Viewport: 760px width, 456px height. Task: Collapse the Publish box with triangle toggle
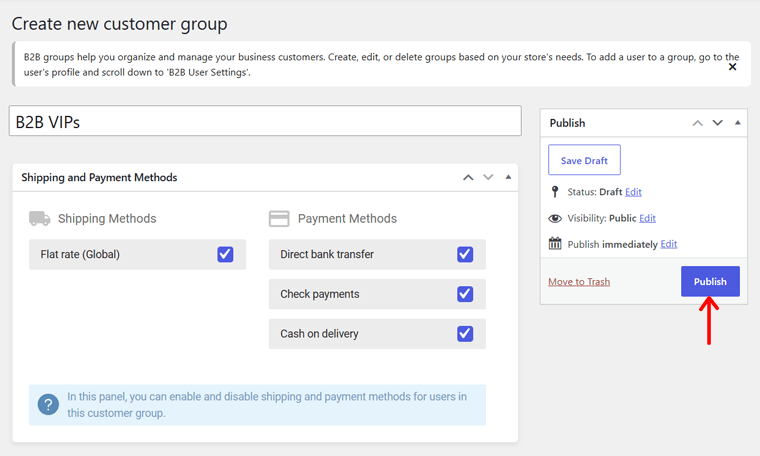click(x=738, y=123)
